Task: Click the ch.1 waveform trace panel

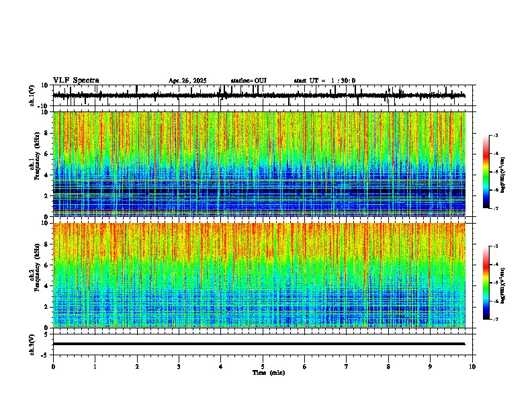Action: [264, 95]
